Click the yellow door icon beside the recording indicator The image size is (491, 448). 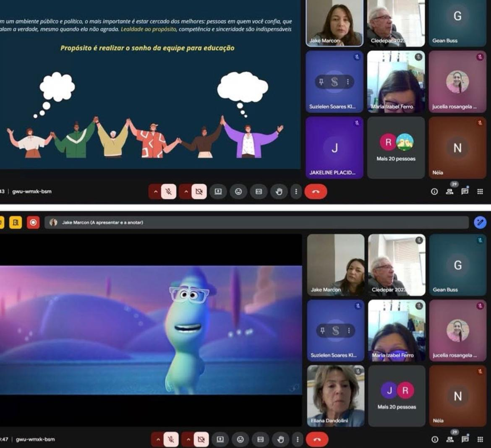[x=16, y=223]
